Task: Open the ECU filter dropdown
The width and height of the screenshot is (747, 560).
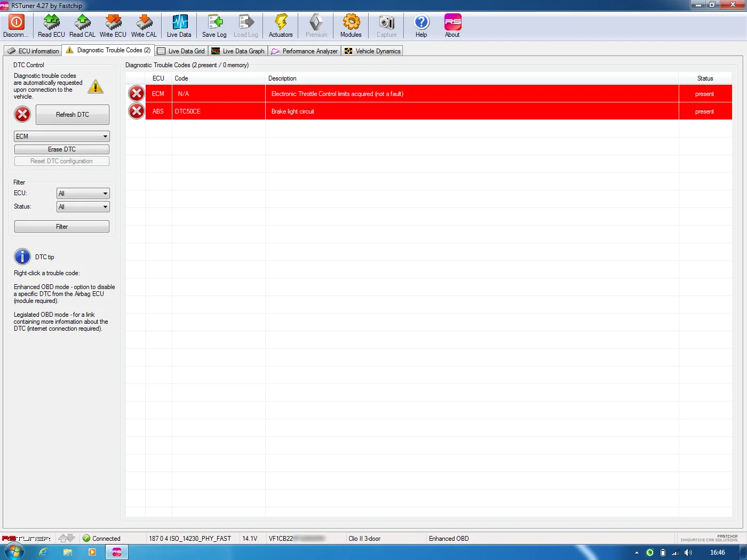Action: point(83,194)
